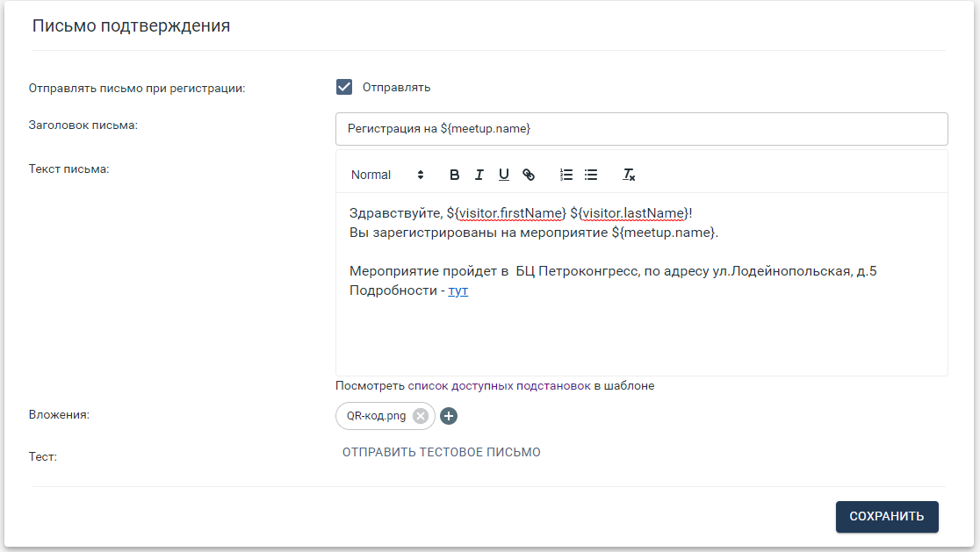Uncheck the Отправлять checkbox
Screen dimensions: 980x552
pyautogui.click(x=344, y=87)
